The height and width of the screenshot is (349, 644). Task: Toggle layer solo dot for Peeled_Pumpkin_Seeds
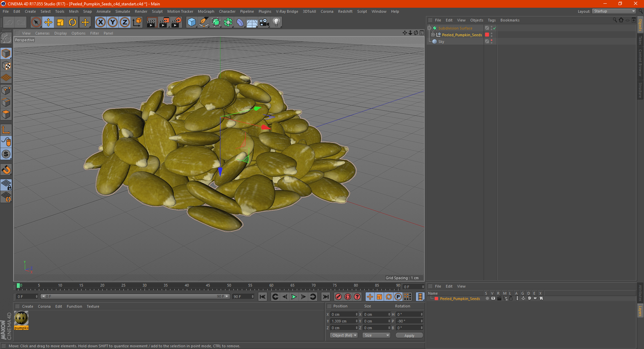click(x=487, y=298)
